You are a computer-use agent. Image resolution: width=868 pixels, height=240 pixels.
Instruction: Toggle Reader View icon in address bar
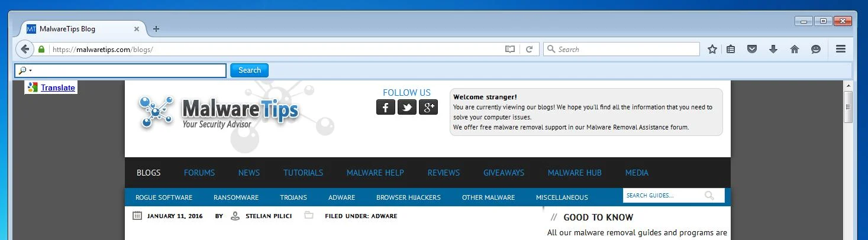click(510, 50)
